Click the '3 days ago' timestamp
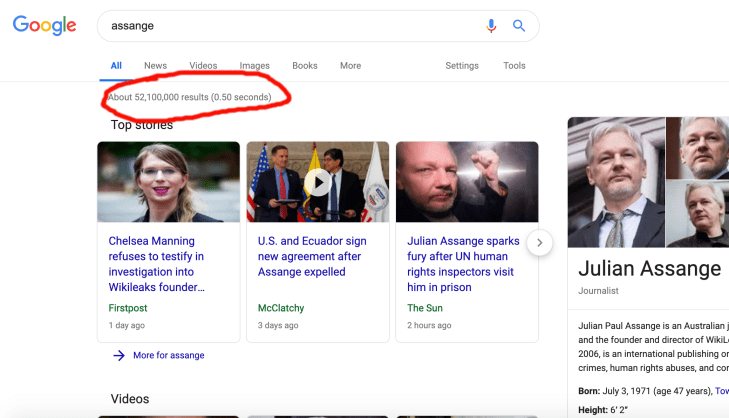The height and width of the screenshot is (418, 729). pyautogui.click(x=278, y=325)
